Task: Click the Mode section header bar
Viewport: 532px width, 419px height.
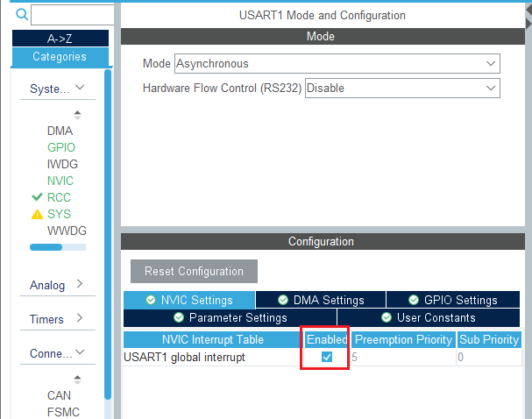Action: tap(323, 37)
